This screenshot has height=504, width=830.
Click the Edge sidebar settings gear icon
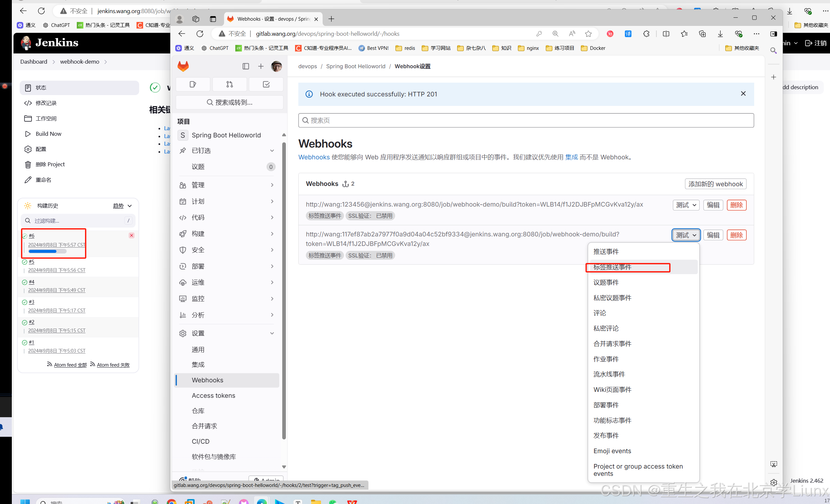(x=774, y=482)
